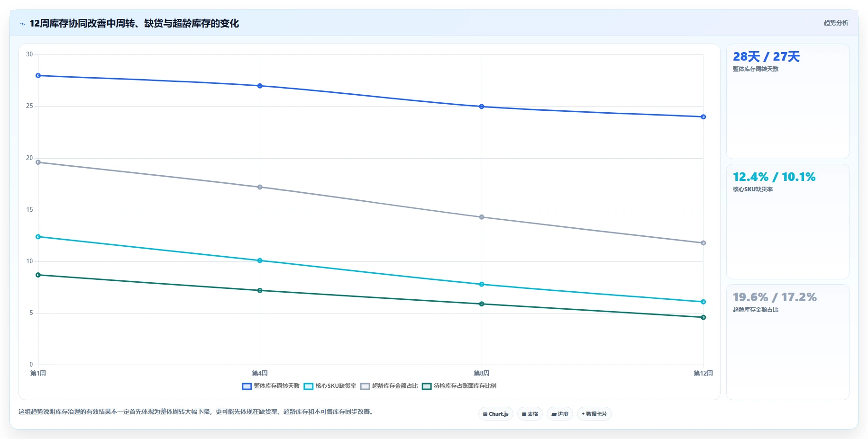Click the Chart.js chip
Screen dimensions: 868x439
[496, 414]
